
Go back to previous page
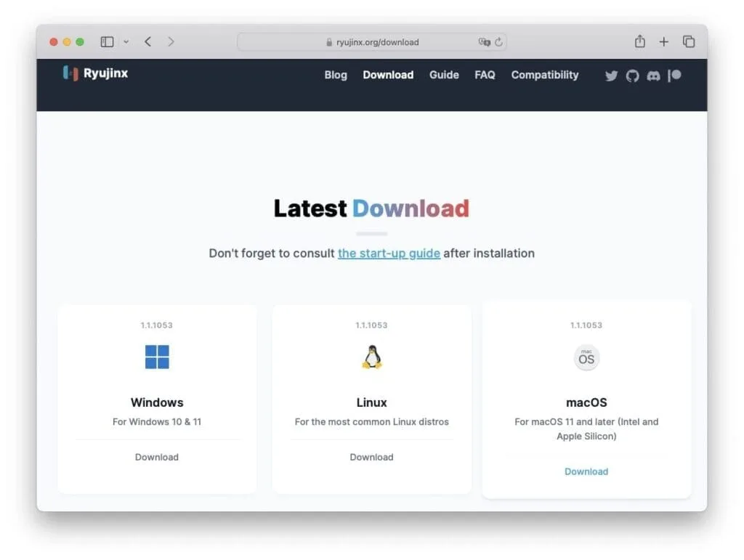coord(148,42)
